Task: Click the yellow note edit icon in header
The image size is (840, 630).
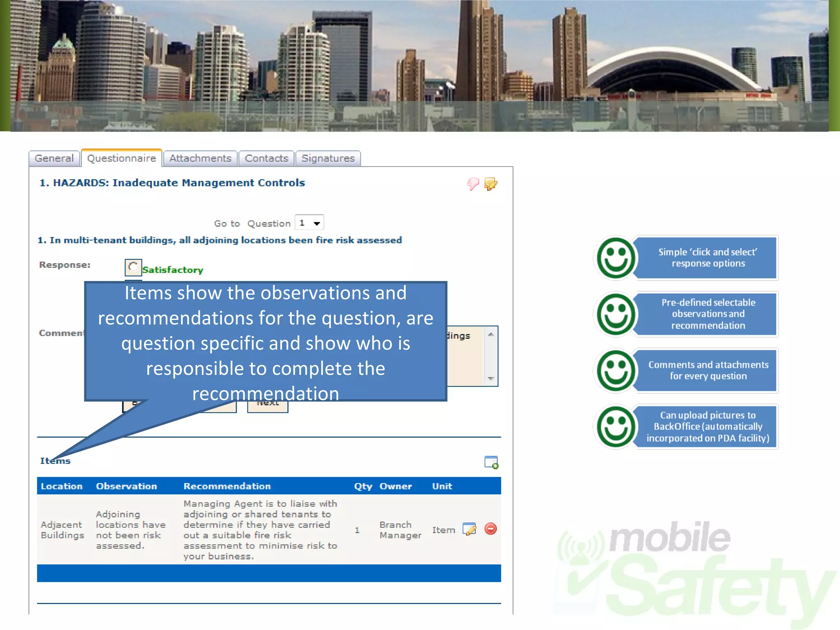Action: point(491,184)
